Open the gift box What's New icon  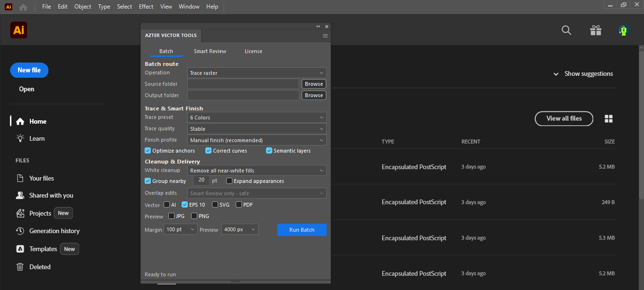click(x=596, y=30)
